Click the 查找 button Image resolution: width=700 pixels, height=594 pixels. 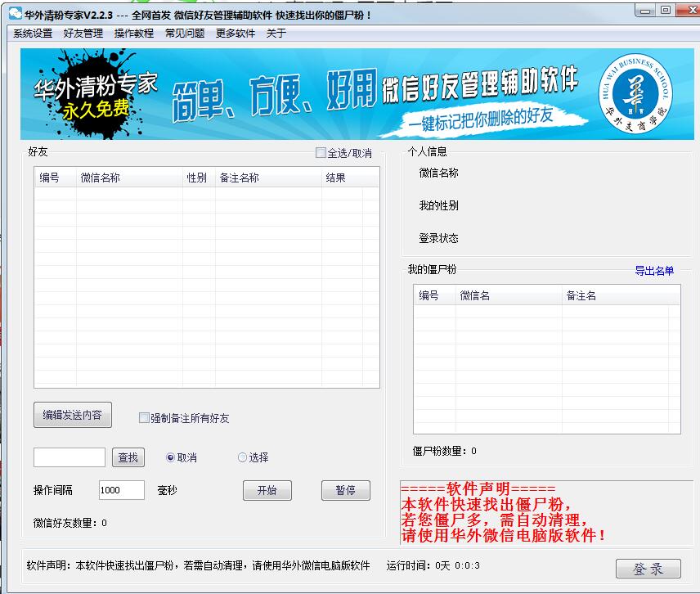(x=128, y=457)
